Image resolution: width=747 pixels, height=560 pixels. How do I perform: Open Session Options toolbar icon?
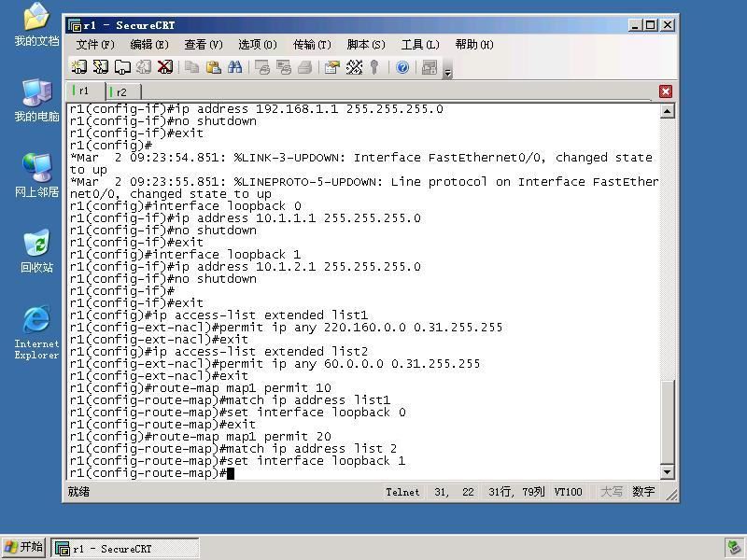click(x=332, y=67)
